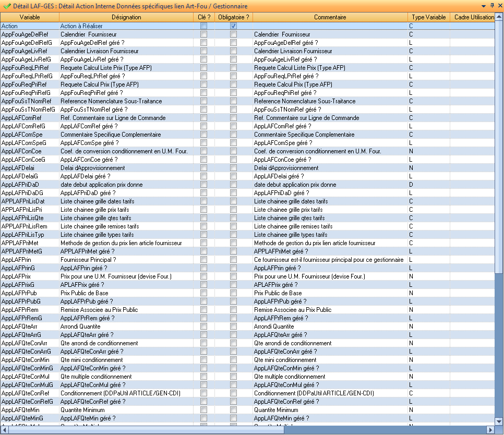Screen dimensions: 504x435
Task: Tick Obligatoire checkbox for AppLAFDelai row
Action: [234, 168]
